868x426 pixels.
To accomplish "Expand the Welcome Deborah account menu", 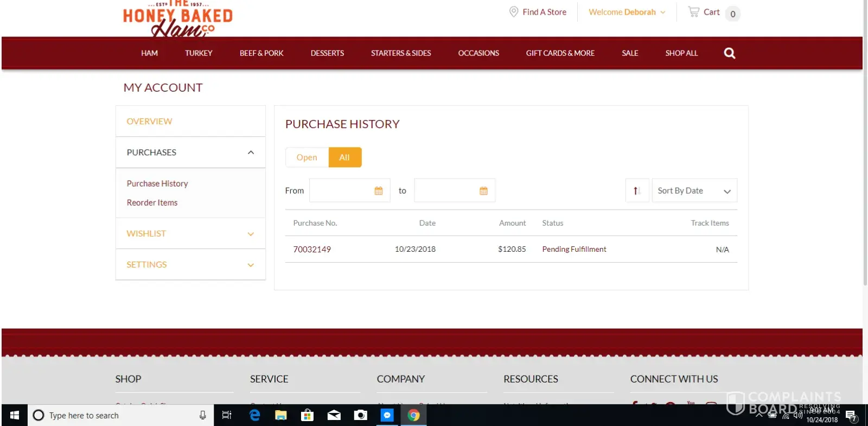I will coord(627,12).
